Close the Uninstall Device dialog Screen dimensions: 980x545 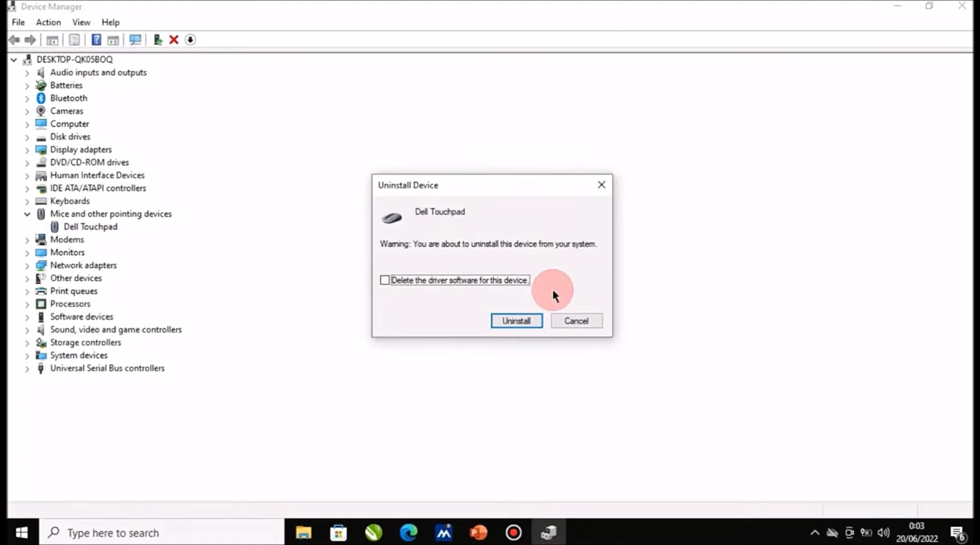pyautogui.click(x=601, y=185)
